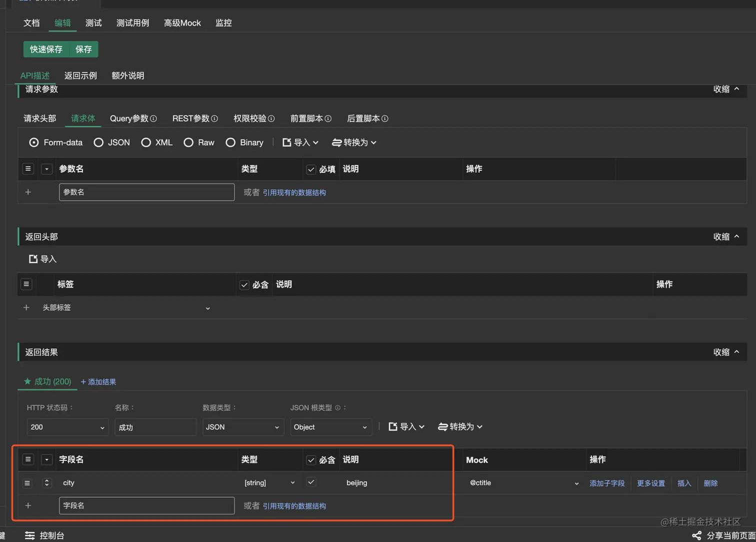Select the 成功 (200) result tab
Screen dimensions: 756x542
click(x=47, y=381)
